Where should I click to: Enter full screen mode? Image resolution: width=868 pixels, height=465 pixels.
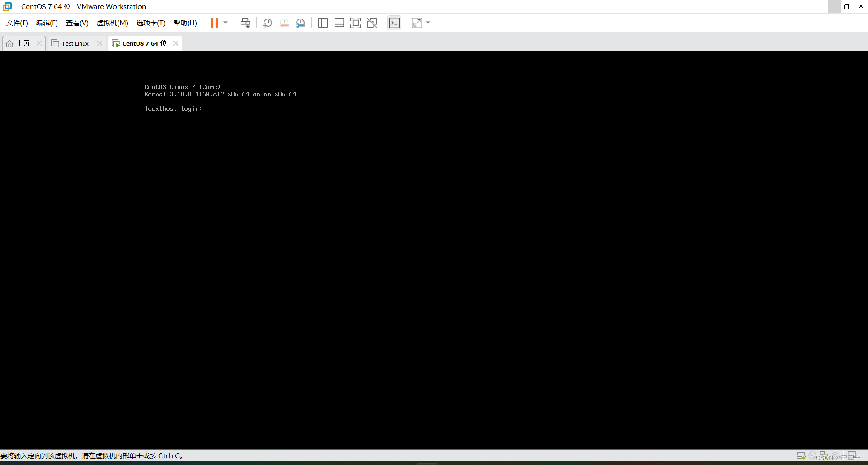355,23
